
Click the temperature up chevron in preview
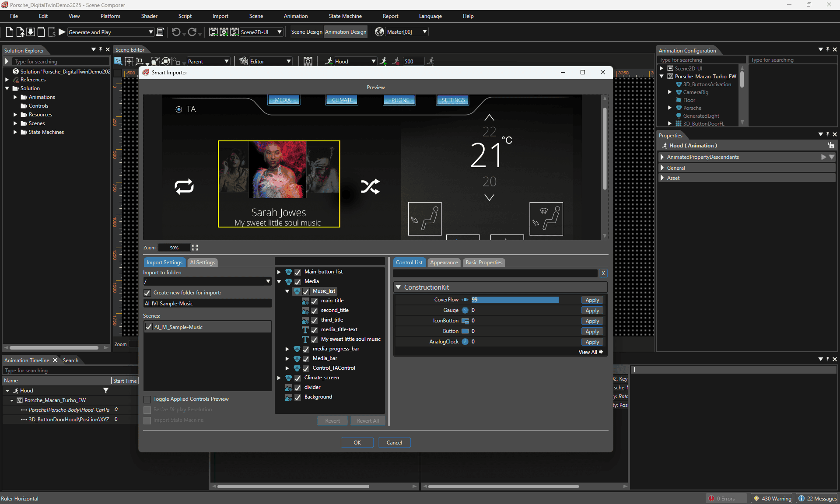489,118
